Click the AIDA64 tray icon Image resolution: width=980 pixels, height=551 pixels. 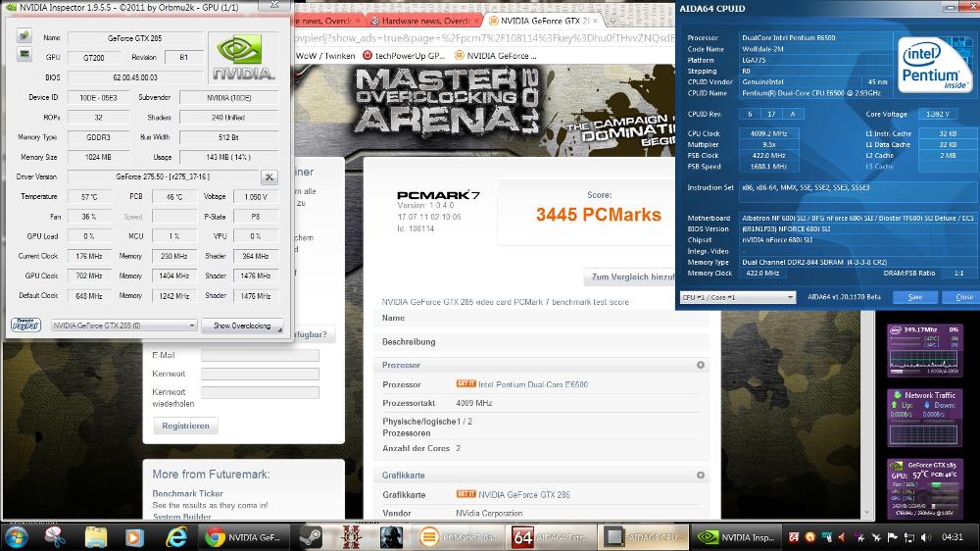tap(794, 537)
